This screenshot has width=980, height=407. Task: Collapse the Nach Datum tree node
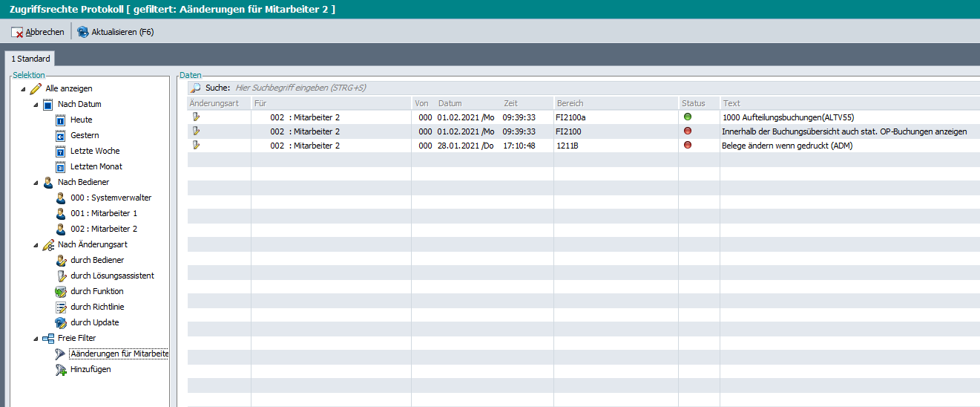click(x=36, y=105)
